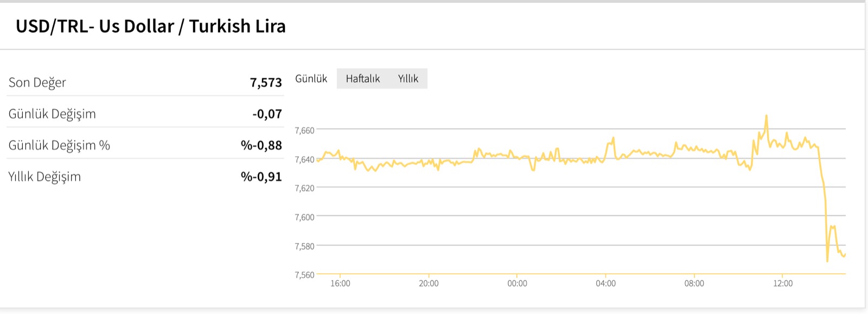Click the Son Değer label
868x314 pixels.
pyautogui.click(x=37, y=82)
